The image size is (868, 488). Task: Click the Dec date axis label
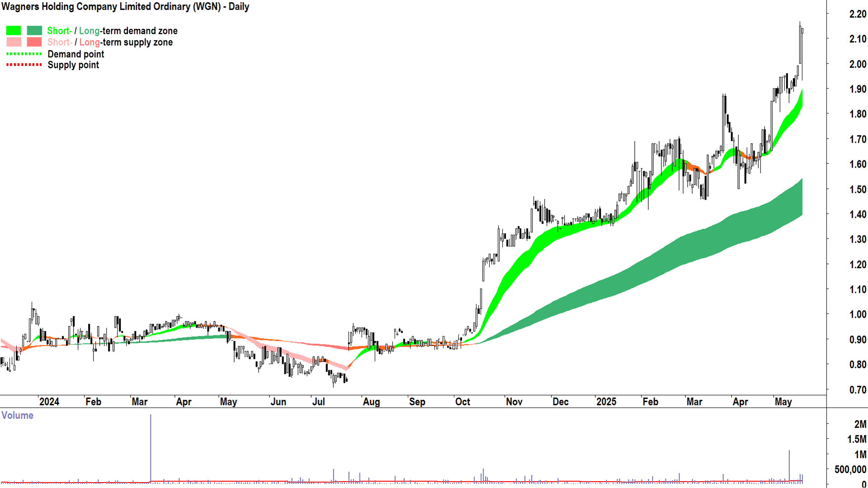tap(561, 402)
